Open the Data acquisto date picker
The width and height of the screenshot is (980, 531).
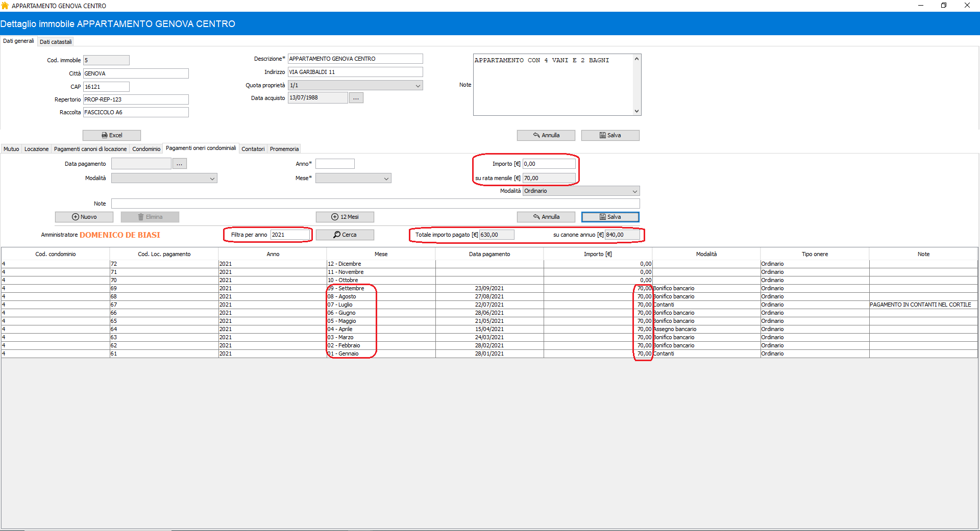coord(356,98)
